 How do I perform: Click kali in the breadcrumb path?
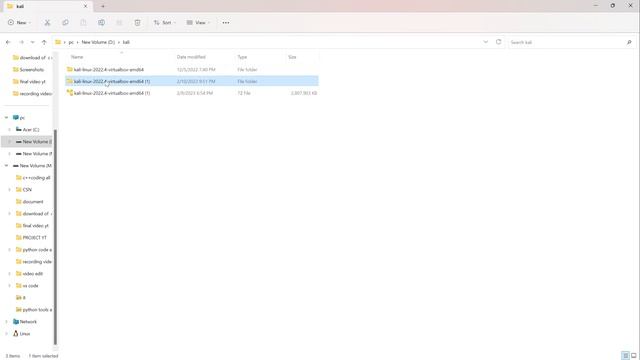[126, 42]
